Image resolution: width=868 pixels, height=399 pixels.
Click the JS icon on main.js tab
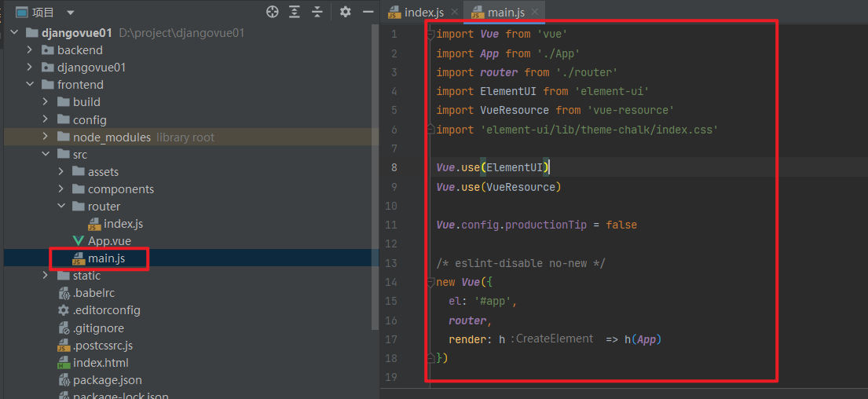tap(477, 13)
